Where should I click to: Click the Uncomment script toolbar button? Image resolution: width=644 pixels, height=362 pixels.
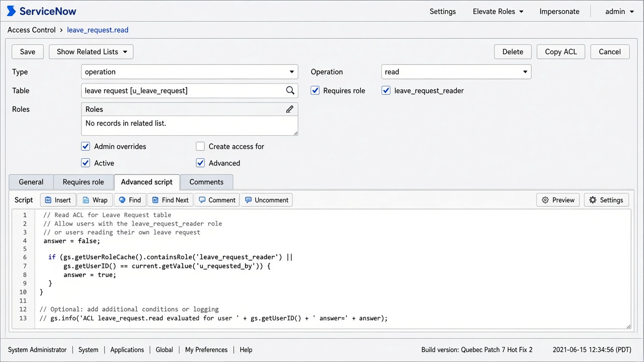point(266,200)
